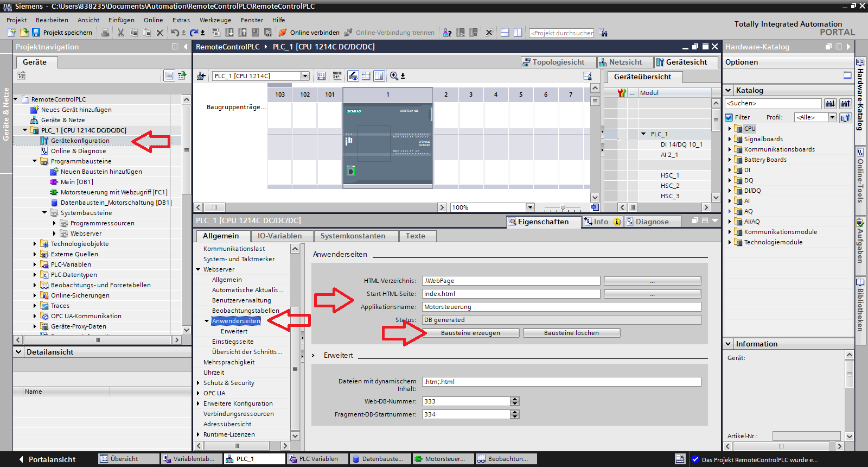Enable the Filter checkbox in the catalog
The image size is (868, 467).
pyautogui.click(x=729, y=117)
